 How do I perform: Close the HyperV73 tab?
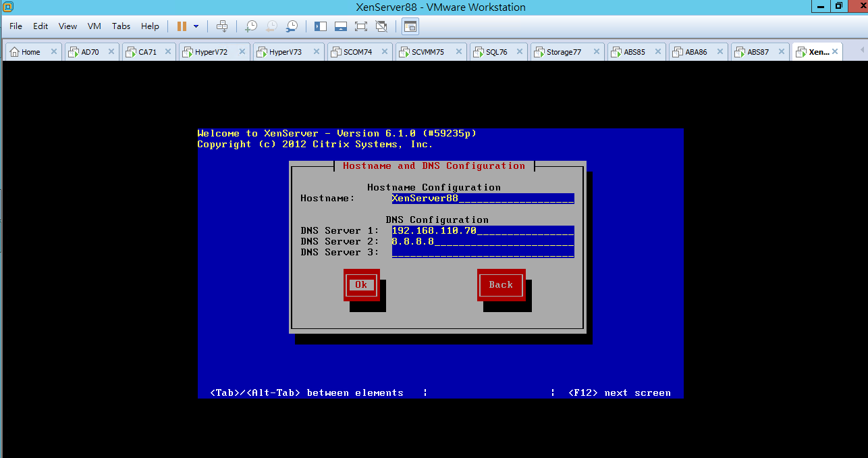click(x=317, y=52)
